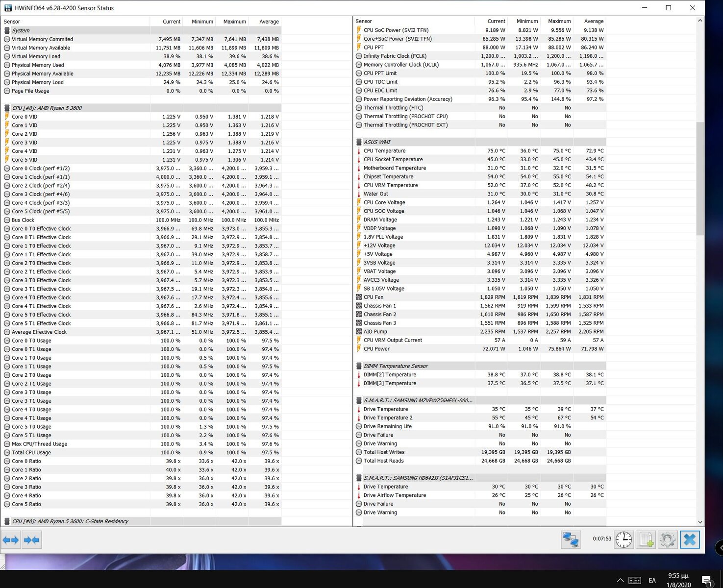Image resolution: width=723 pixels, height=588 pixels.
Task: Open sensor settings gear icon
Action: (x=668, y=540)
